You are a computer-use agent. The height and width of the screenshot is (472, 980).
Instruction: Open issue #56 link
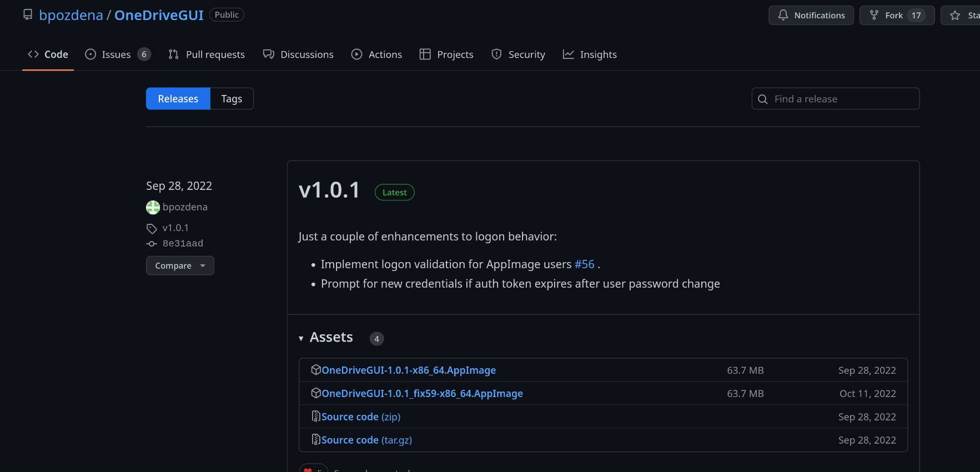point(584,264)
